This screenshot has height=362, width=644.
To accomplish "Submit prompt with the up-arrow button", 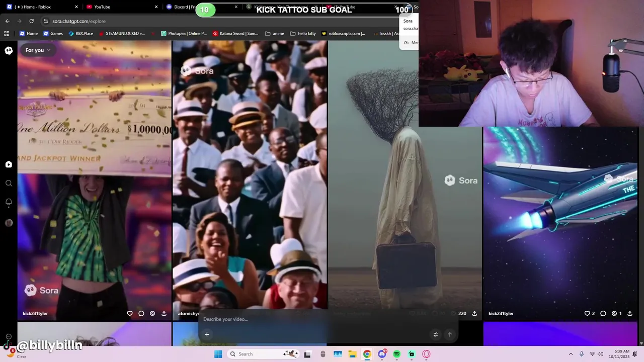I will click(450, 334).
